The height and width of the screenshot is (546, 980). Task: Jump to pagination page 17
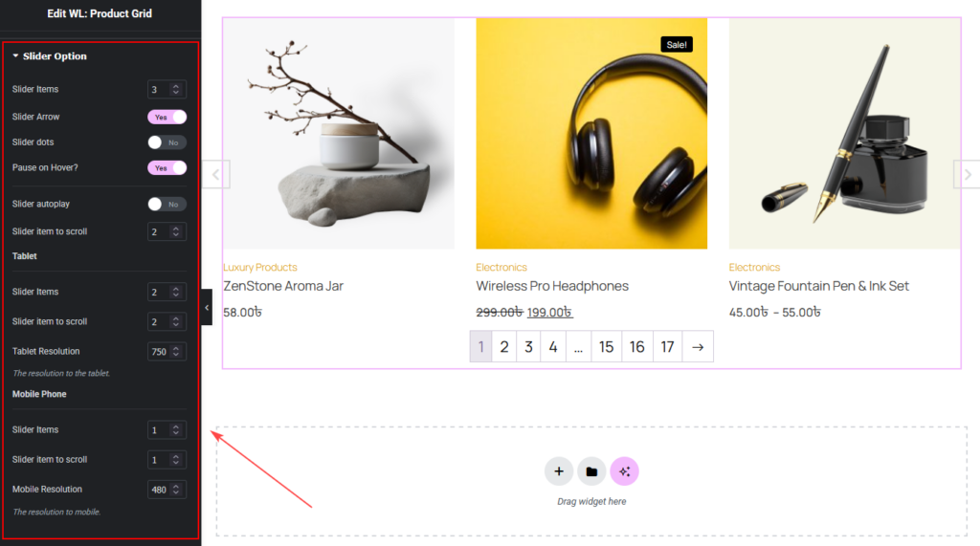pos(667,347)
